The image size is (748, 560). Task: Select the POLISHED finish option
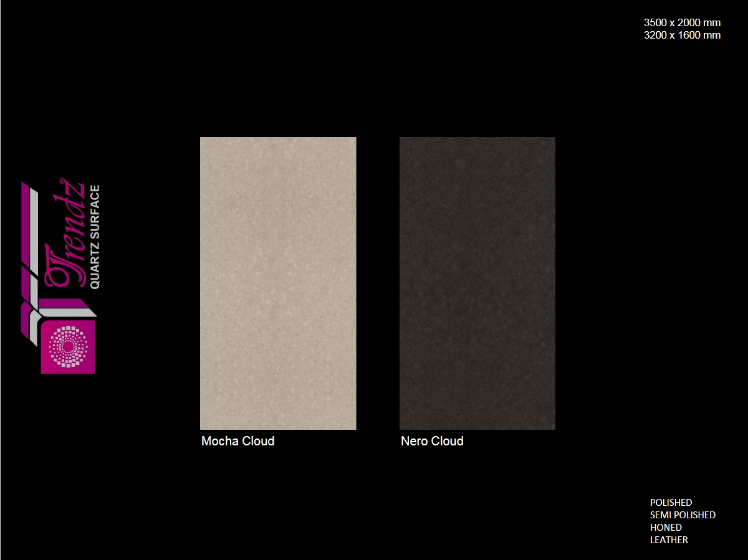coord(671,502)
